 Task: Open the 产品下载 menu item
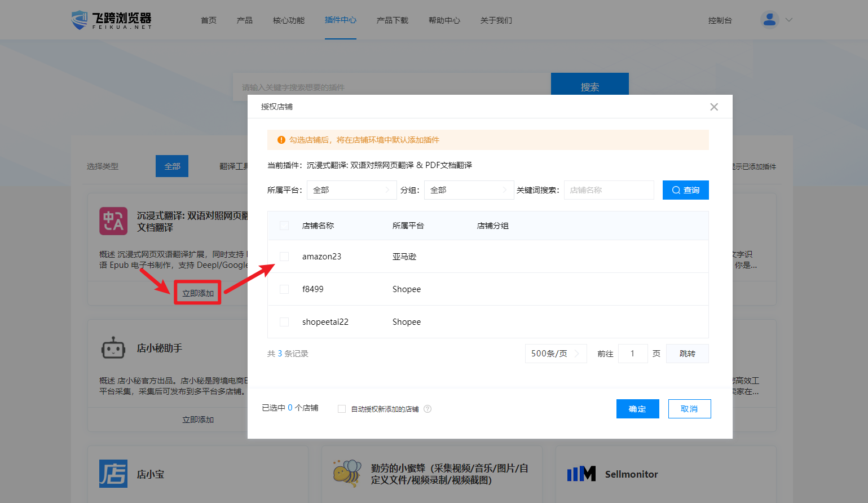392,20
